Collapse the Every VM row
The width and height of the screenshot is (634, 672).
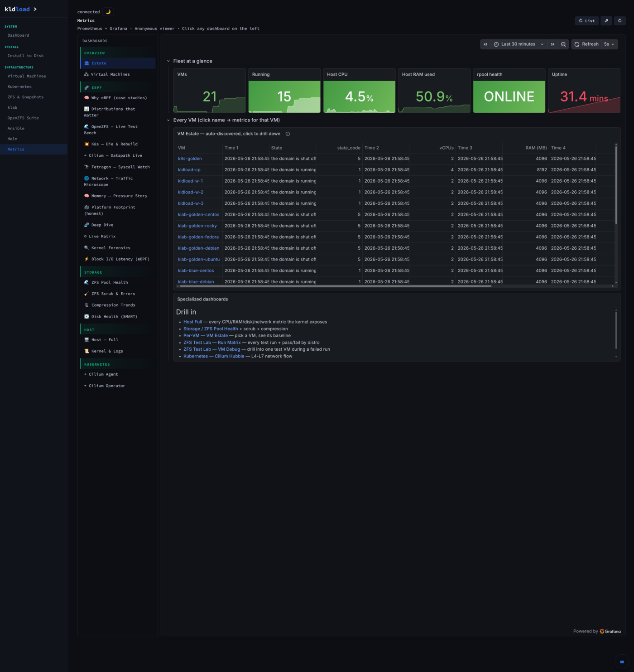pyautogui.click(x=168, y=120)
